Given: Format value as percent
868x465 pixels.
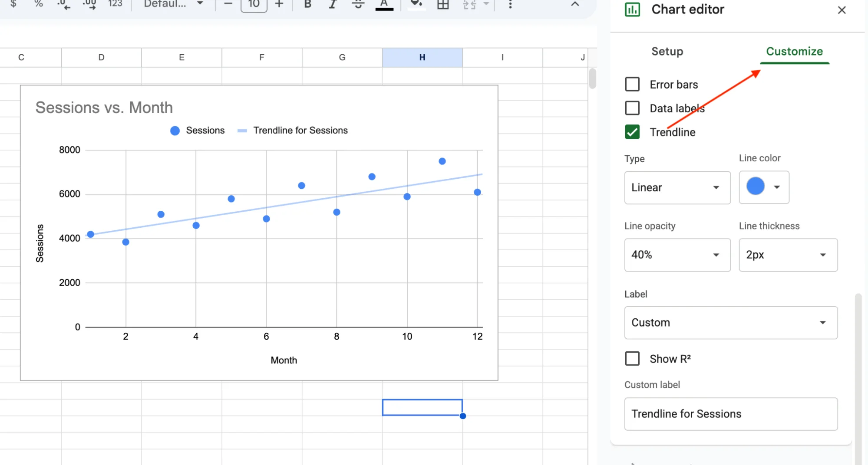Looking at the screenshot, I should pos(38,4).
